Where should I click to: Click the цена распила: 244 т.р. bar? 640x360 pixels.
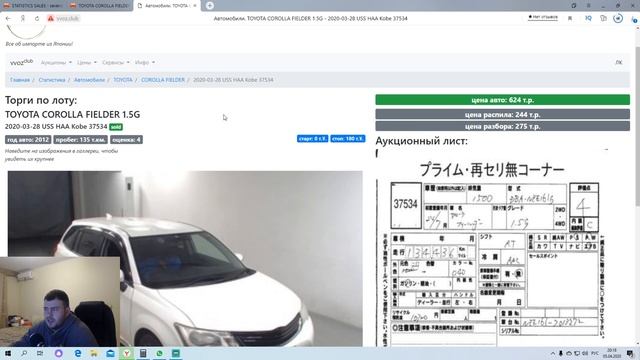[502, 114]
